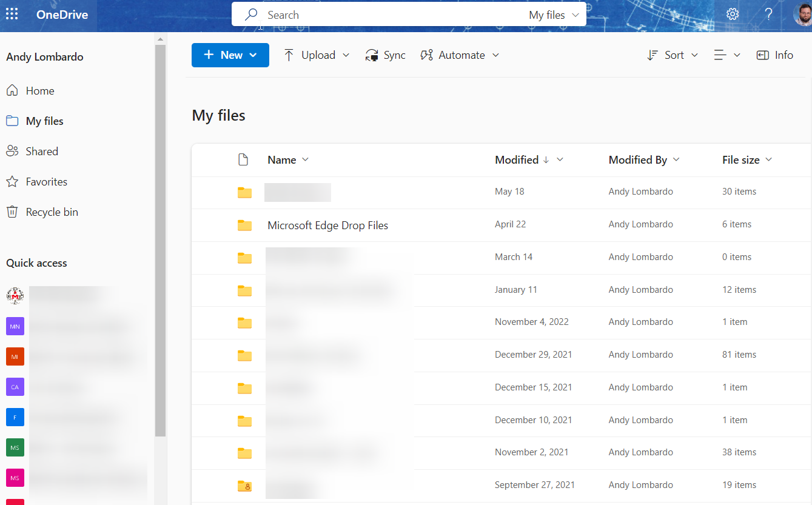Open the MN quick access site tile
The width and height of the screenshot is (812, 505).
click(x=15, y=326)
